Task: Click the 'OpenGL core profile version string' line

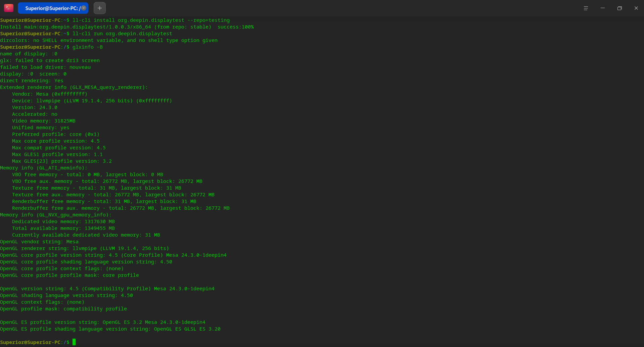Action: pyautogui.click(x=113, y=255)
